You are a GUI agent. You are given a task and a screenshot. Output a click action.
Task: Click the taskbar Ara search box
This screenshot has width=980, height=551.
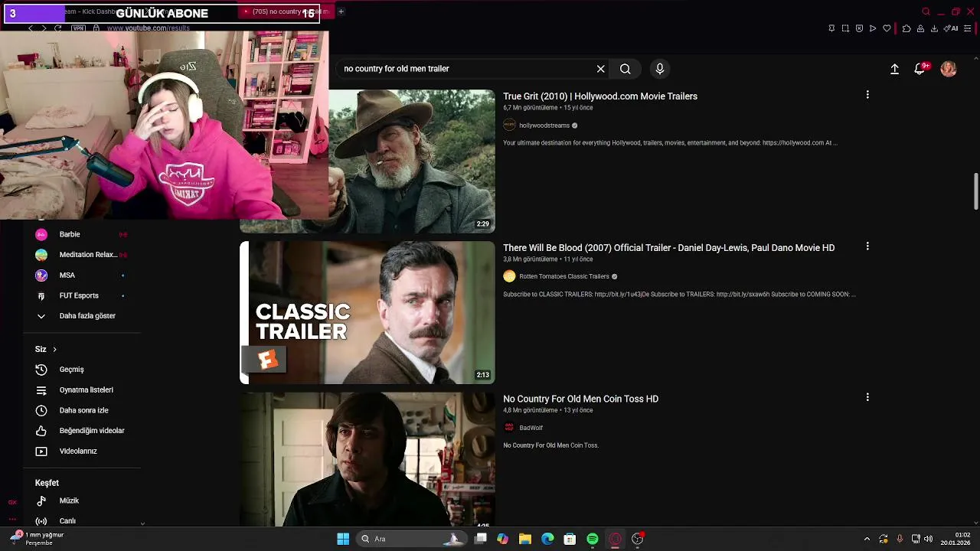point(411,539)
